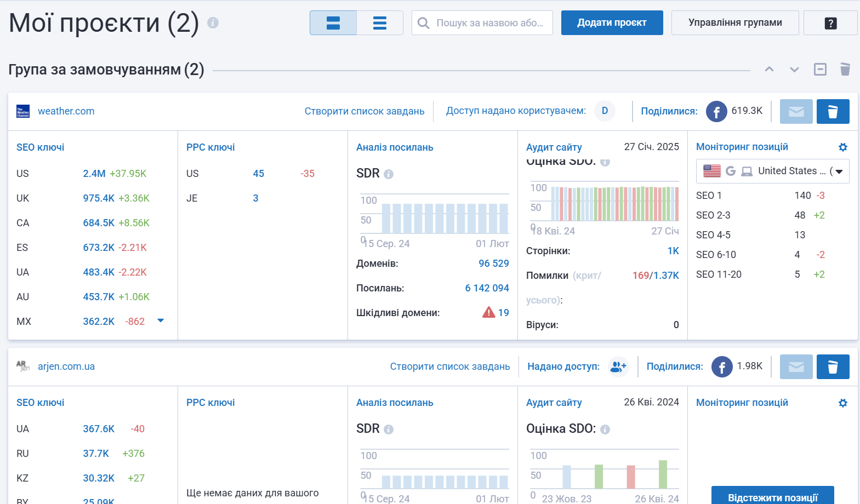Click email report icon for arjen.com.ua
Screen dimensions: 860x504
pos(796,367)
